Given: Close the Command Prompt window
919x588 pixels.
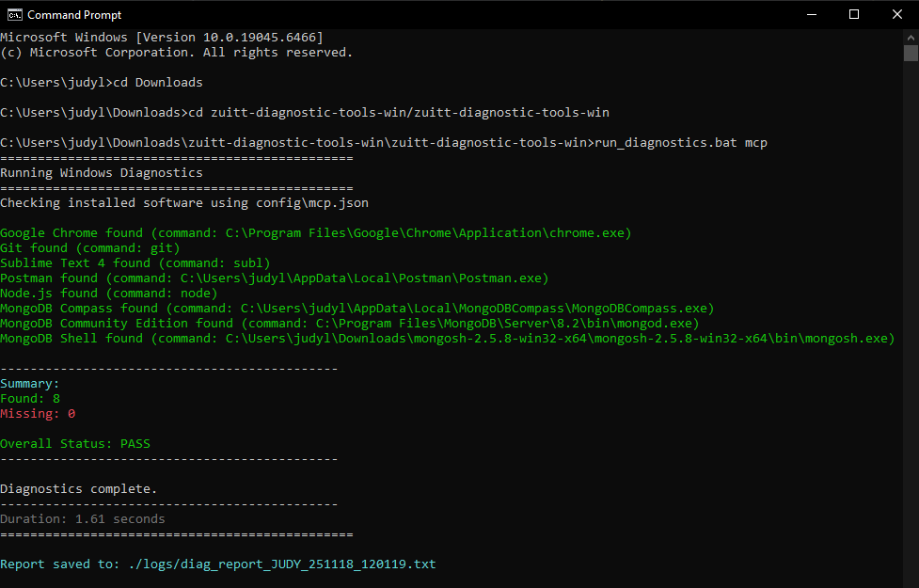Looking at the screenshot, I should pos(896,14).
